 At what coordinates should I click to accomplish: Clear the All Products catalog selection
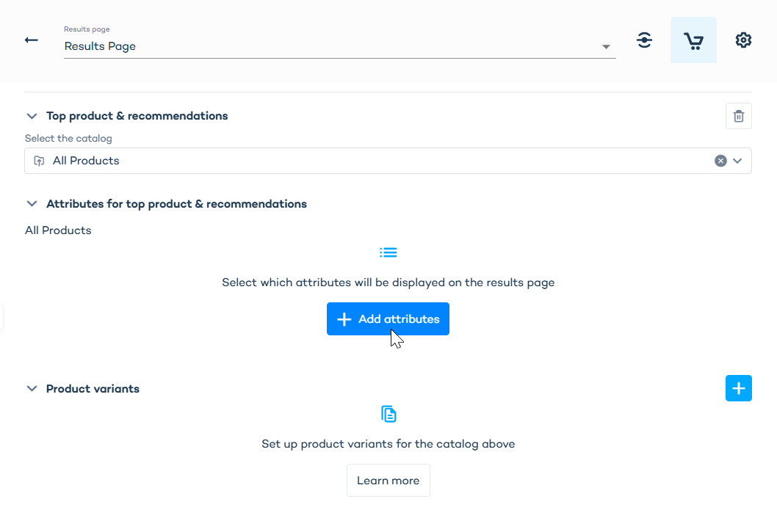(x=720, y=161)
